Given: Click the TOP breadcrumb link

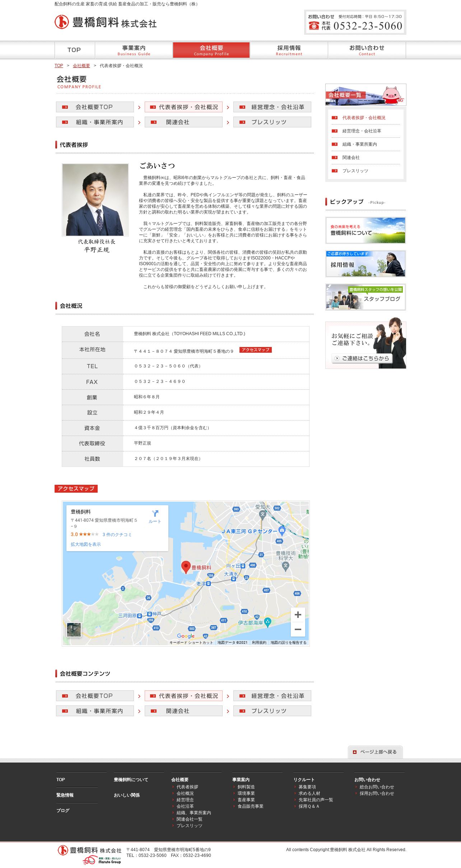Looking at the screenshot, I should point(59,66).
